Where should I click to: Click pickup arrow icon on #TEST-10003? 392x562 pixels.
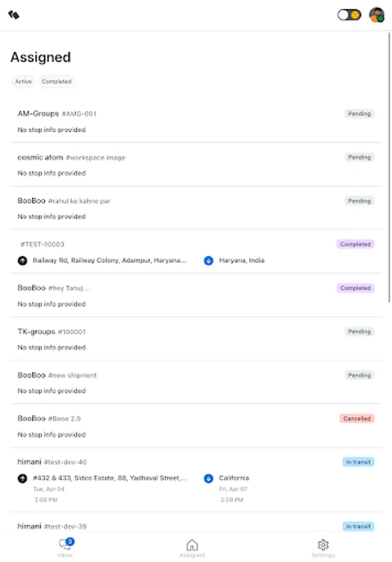[x=22, y=260]
